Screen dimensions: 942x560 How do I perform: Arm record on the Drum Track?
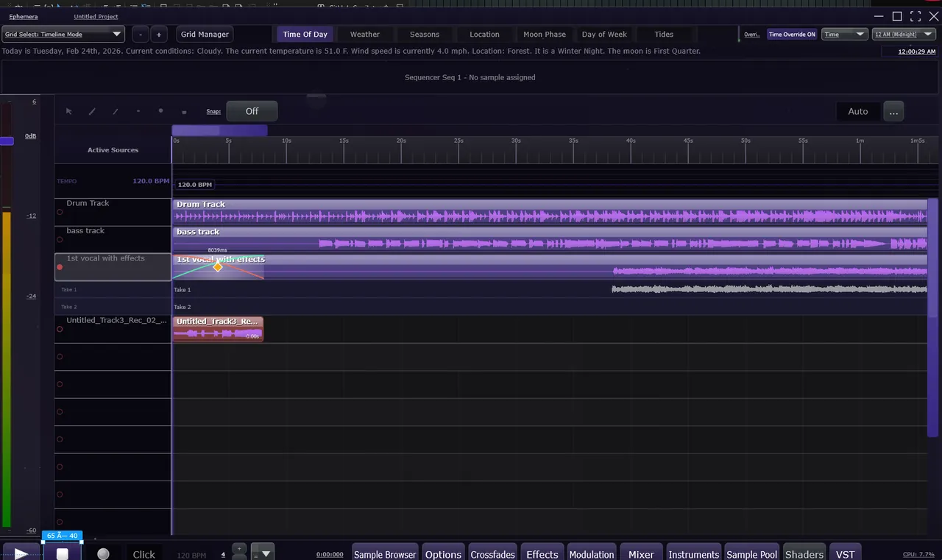(x=60, y=212)
